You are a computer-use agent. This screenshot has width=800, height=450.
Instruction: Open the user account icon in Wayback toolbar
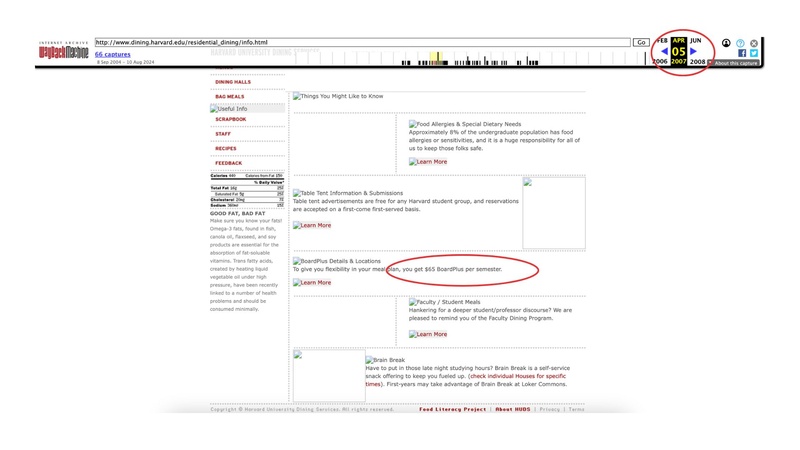(x=726, y=43)
